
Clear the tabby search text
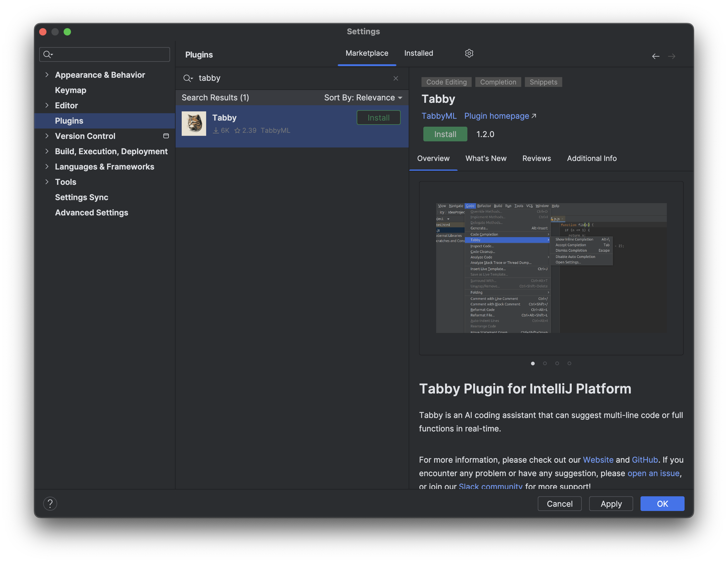pos(396,78)
